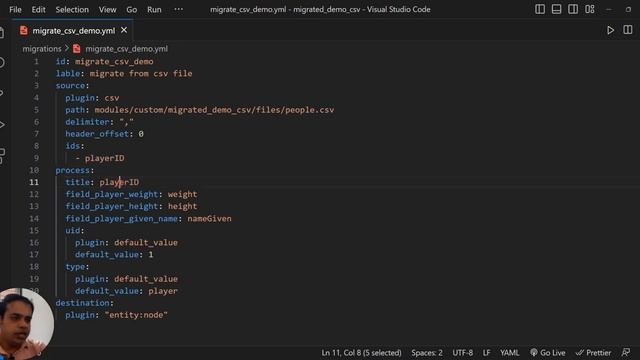Click the 'default_value: 1' line
640x360 pixels.
114,255
